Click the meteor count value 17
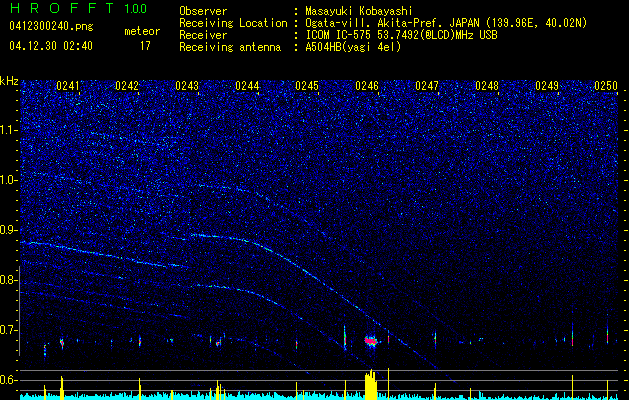The image size is (629, 400). pos(145,46)
